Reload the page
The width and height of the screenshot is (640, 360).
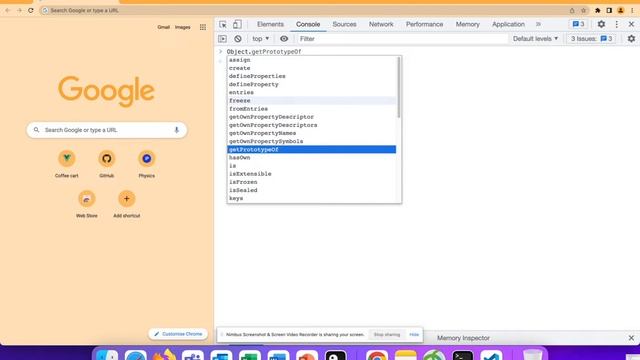tap(31, 10)
